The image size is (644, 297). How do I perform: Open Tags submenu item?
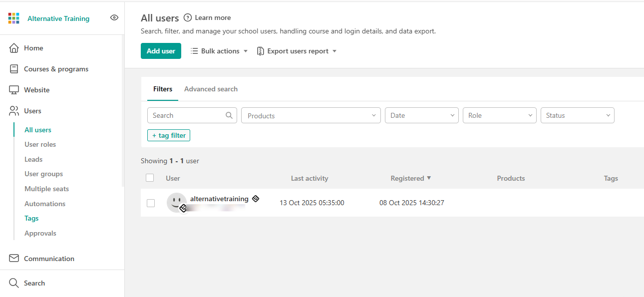pyautogui.click(x=31, y=218)
